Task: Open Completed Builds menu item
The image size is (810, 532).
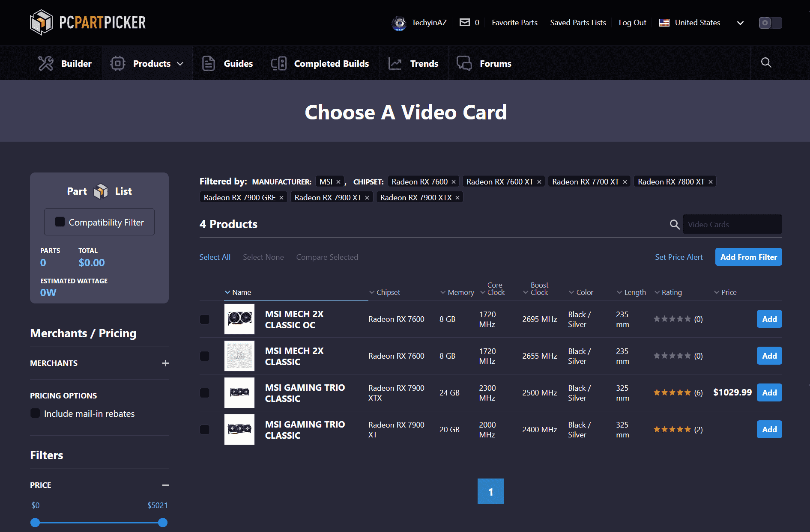Action: tap(320, 63)
